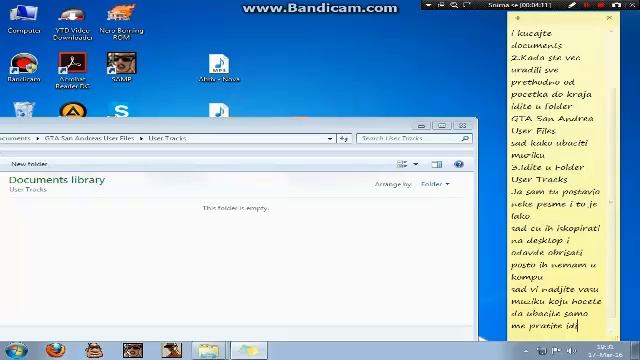
Task: Open the Computer desktop icon
Action: click(24, 18)
